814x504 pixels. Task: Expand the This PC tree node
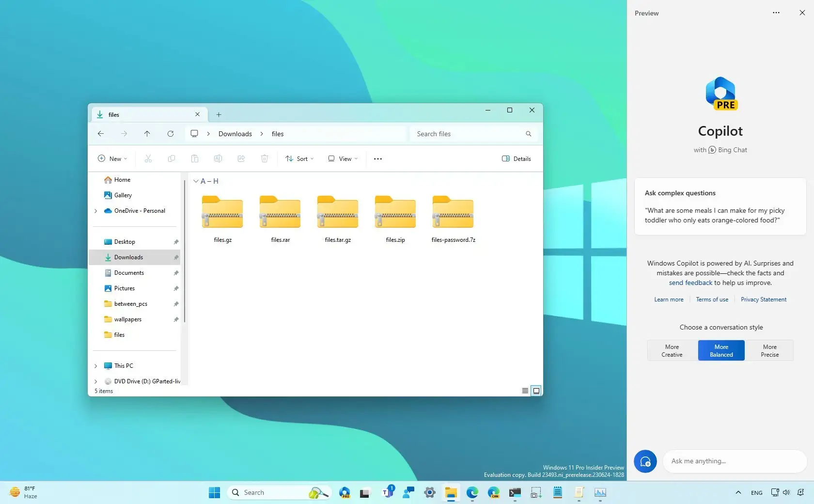click(96, 366)
